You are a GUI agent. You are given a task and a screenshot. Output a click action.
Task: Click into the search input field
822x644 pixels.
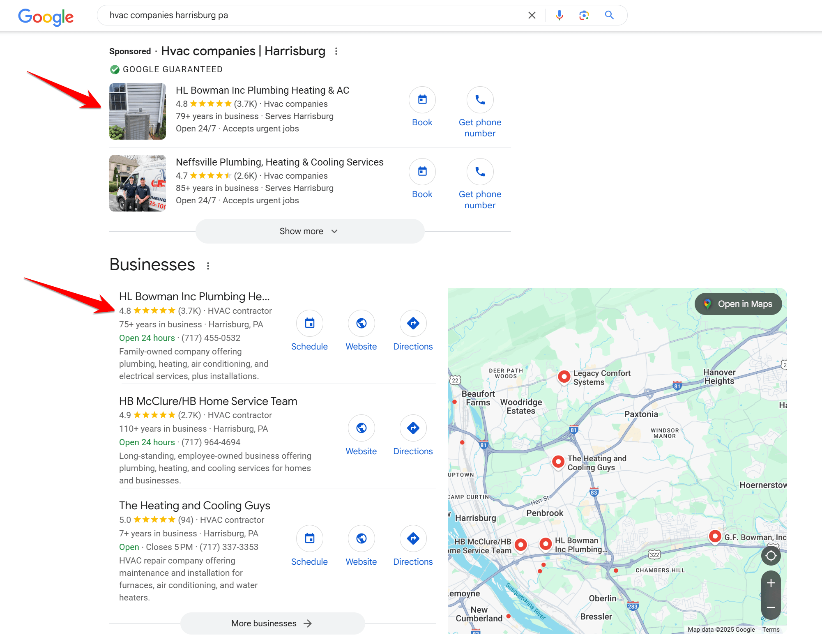pos(312,15)
